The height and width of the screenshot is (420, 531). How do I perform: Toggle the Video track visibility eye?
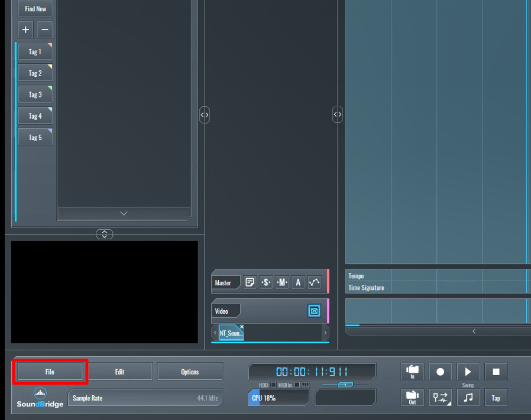coord(314,310)
